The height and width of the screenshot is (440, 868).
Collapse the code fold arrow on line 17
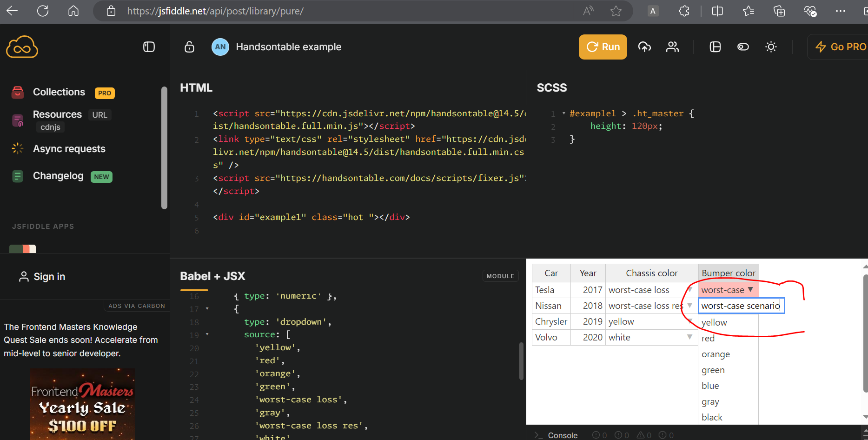coord(207,309)
